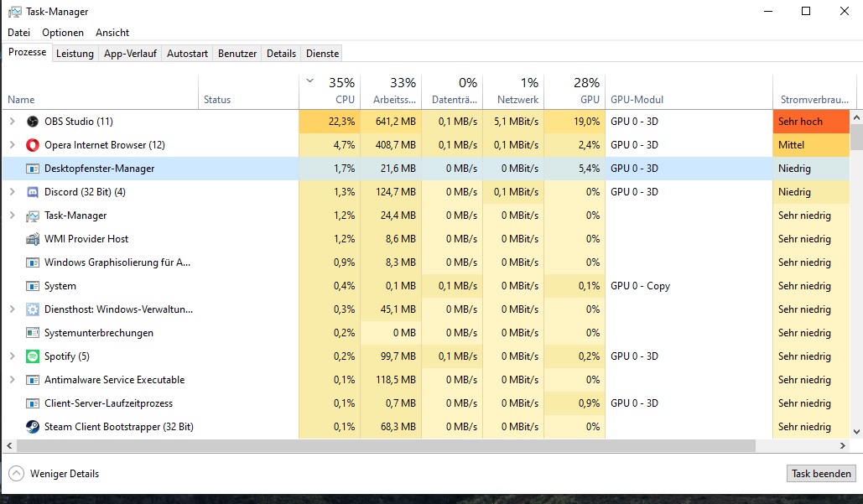Click the Desktopfenster-Manager process icon
The image size is (863, 504).
[33, 169]
